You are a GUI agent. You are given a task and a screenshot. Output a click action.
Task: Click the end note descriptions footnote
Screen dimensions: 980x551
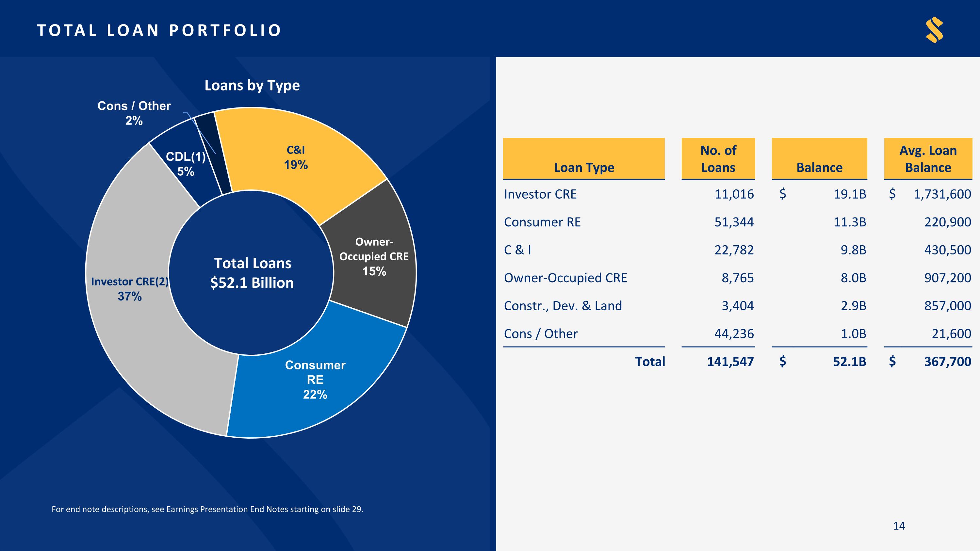[207, 509]
